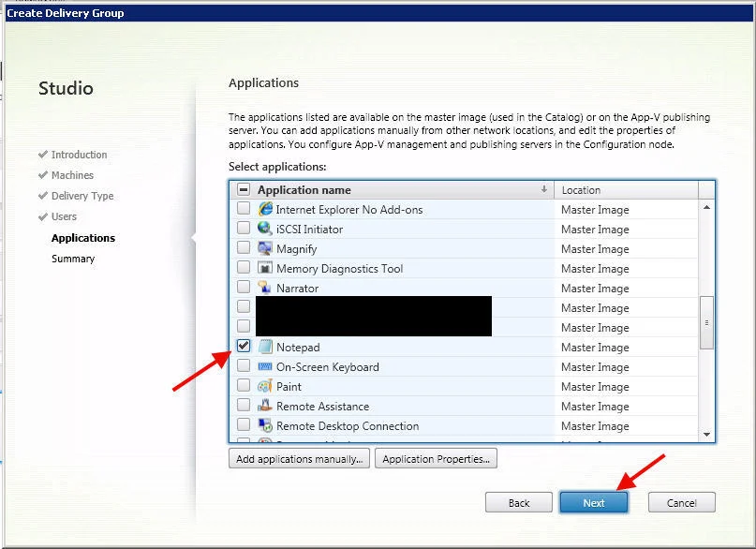Click the Internet Explorer No Add-ons icon
Viewport: 756px width, 549px height.
[265, 209]
